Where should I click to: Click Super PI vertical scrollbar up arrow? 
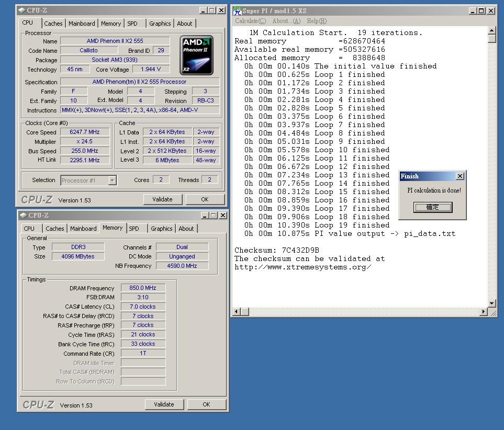point(492,30)
